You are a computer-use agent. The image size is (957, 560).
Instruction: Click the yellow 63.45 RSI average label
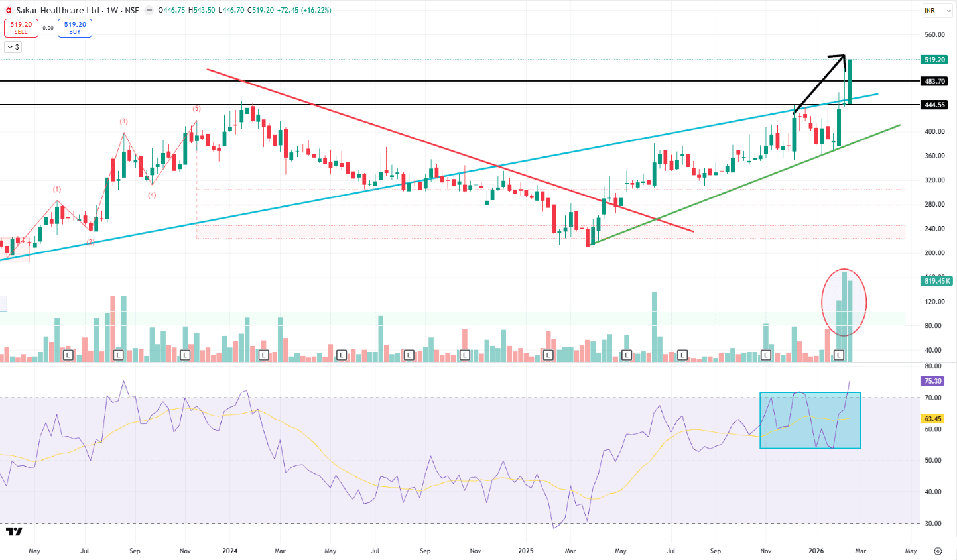click(932, 419)
